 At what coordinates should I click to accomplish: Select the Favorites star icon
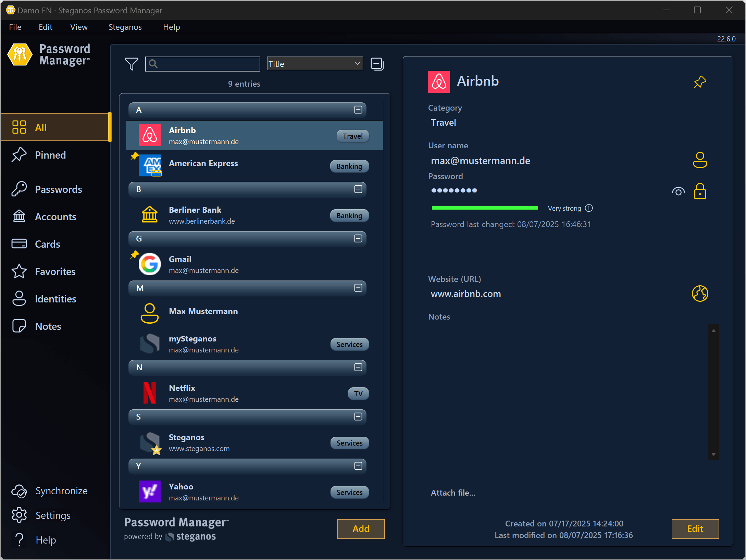[19, 271]
